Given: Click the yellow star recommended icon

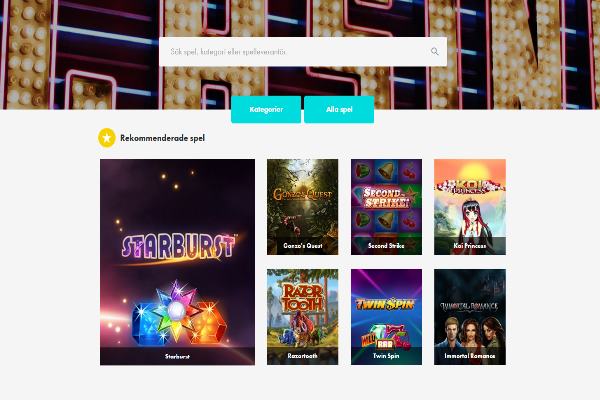Looking at the screenshot, I should click(107, 138).
